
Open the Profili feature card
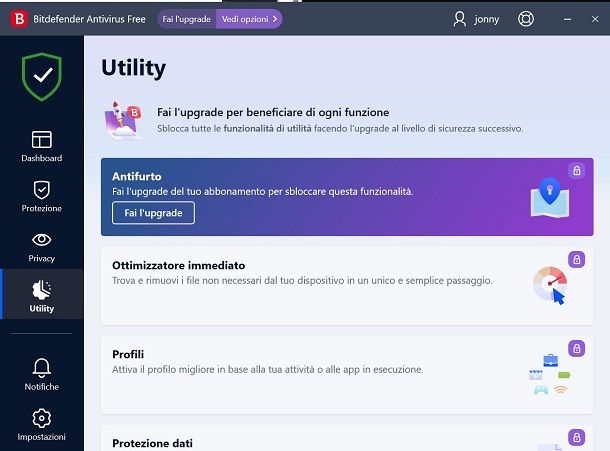click(347, 375)
